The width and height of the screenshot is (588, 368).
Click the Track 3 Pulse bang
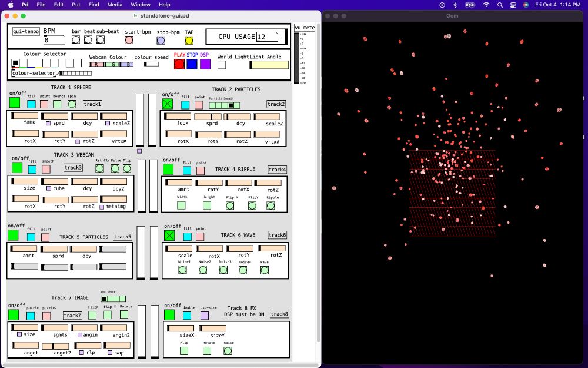point(115,168)
